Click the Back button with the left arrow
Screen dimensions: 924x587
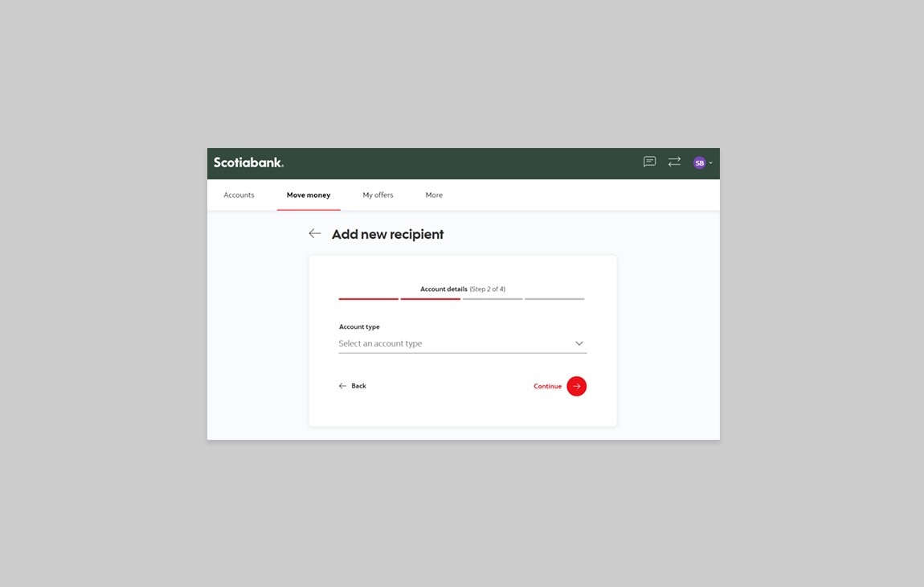click(x=353, y=386)
